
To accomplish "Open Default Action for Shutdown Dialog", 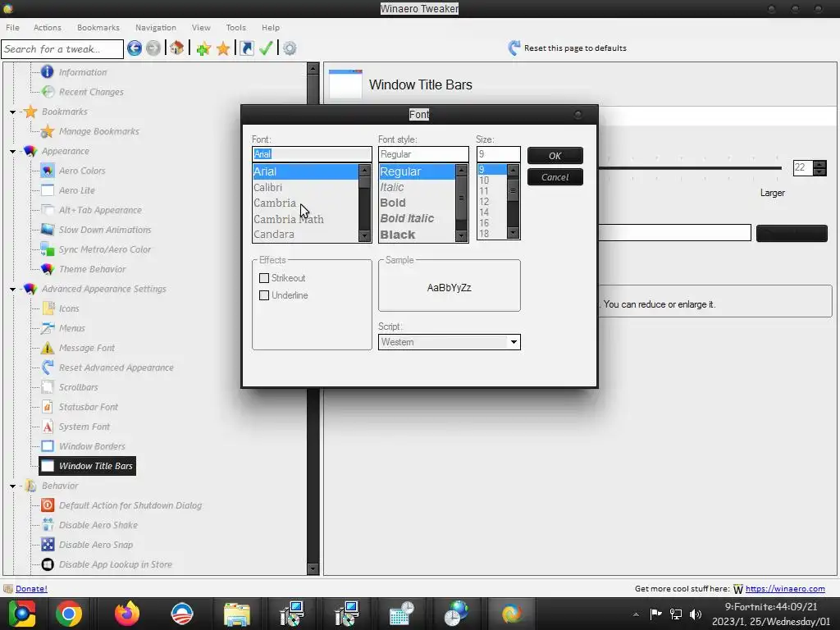I will click(130, 505).
